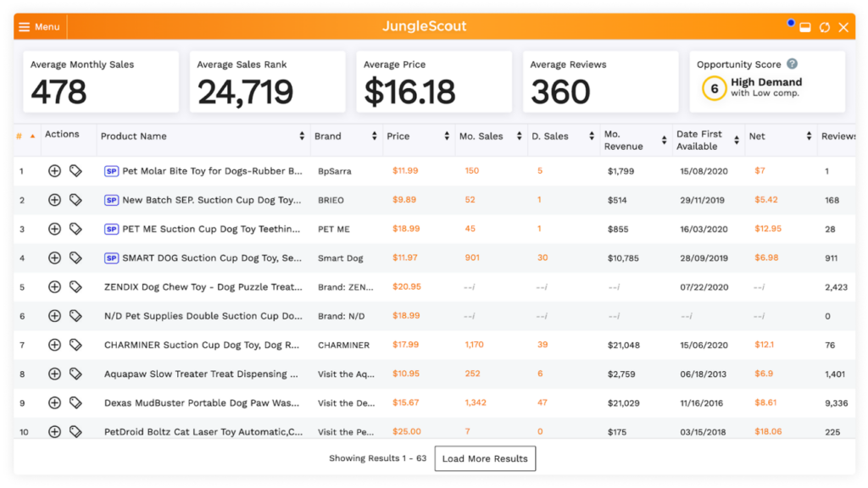The height and width of the screenshot is (488, 868).
Task: Click BpSarra brand cell
Action: click(334, 171)
